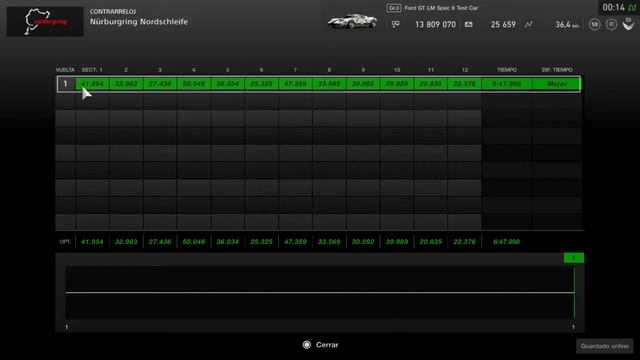640x360 pixels.
Task: Click the 00:14 clock display
Action: point(613,8)
